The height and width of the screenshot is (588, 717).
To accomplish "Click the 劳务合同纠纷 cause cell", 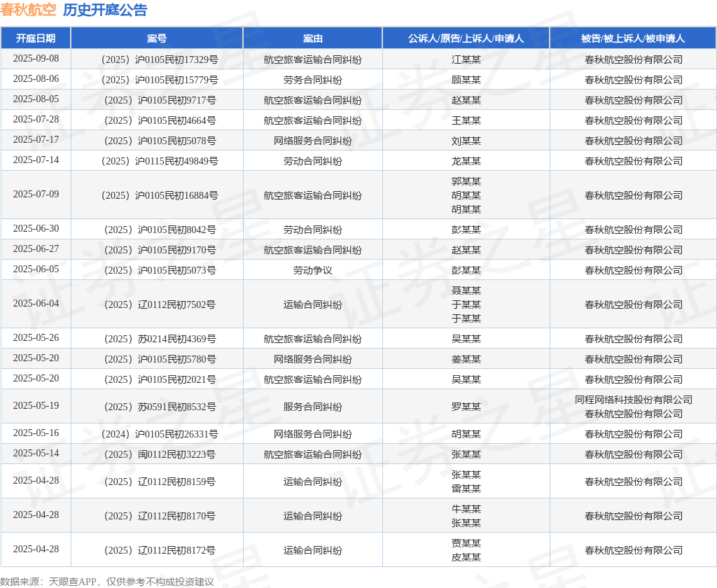I will tap(313, 80).
